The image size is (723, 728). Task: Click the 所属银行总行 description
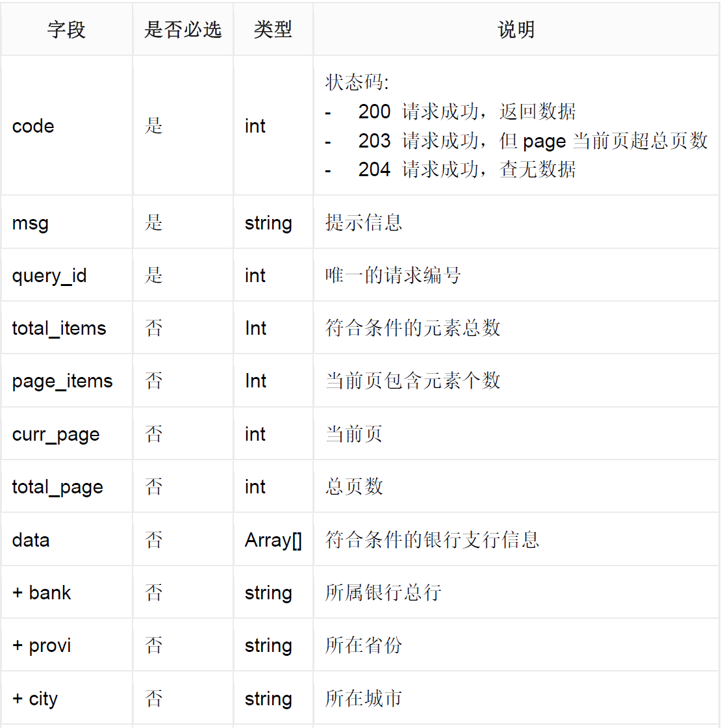pyautogui.click(x=383, y=592)
